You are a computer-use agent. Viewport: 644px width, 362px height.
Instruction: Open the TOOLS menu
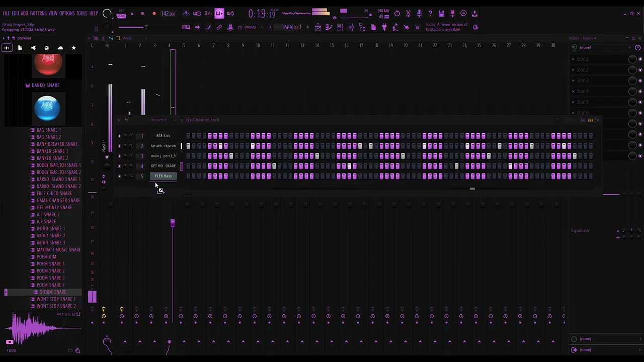(82, 14)
